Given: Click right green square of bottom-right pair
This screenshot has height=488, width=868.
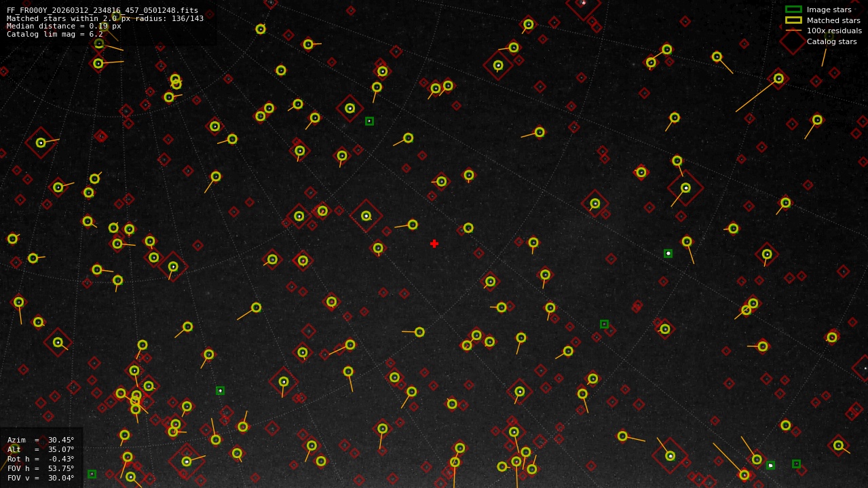Looking at the screenshot, I should click(x=796, y=464).
